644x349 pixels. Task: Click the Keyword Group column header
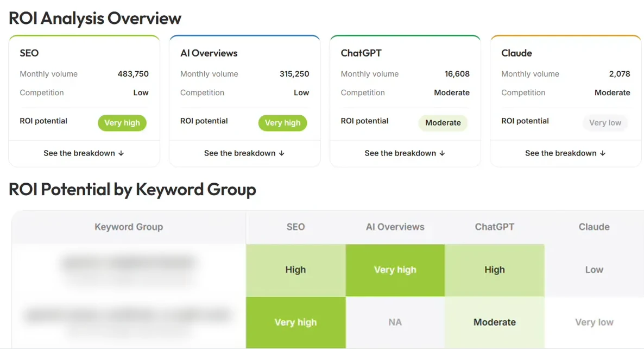[x=129, y=227]
